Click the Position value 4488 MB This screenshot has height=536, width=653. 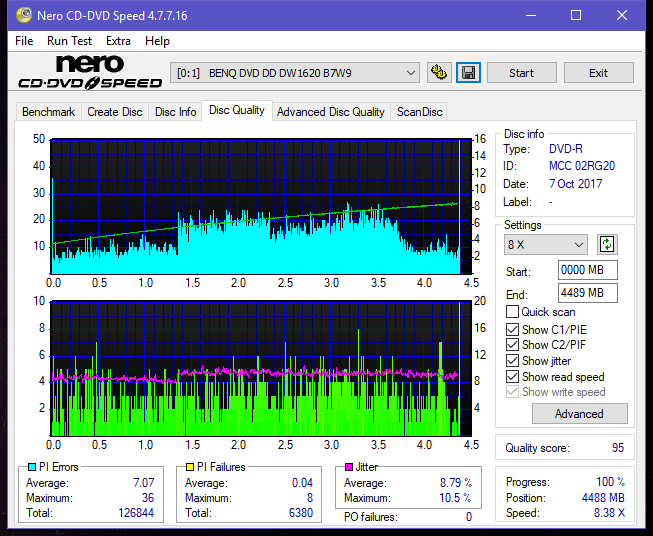(x=603, y=498)
